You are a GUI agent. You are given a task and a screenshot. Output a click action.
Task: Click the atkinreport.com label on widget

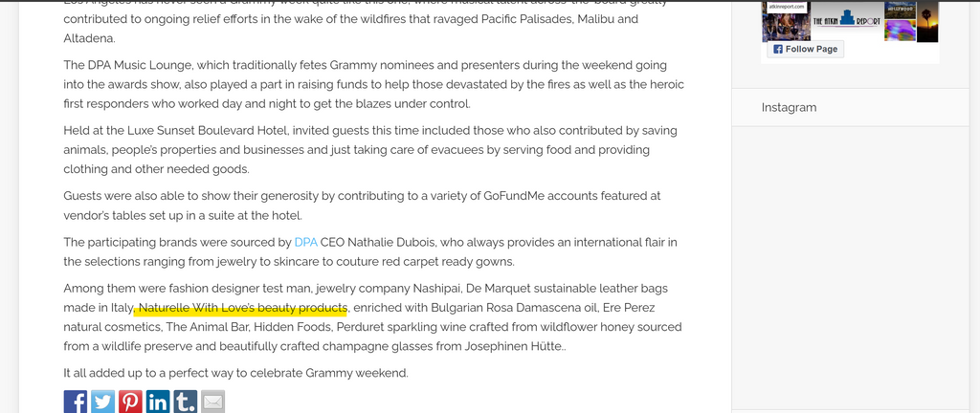tap(786, 8)
